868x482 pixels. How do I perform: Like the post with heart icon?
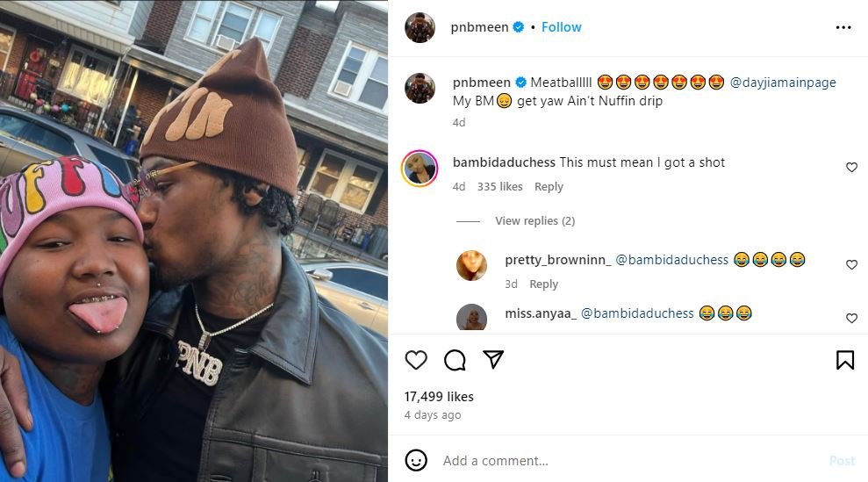click(416, 360)
